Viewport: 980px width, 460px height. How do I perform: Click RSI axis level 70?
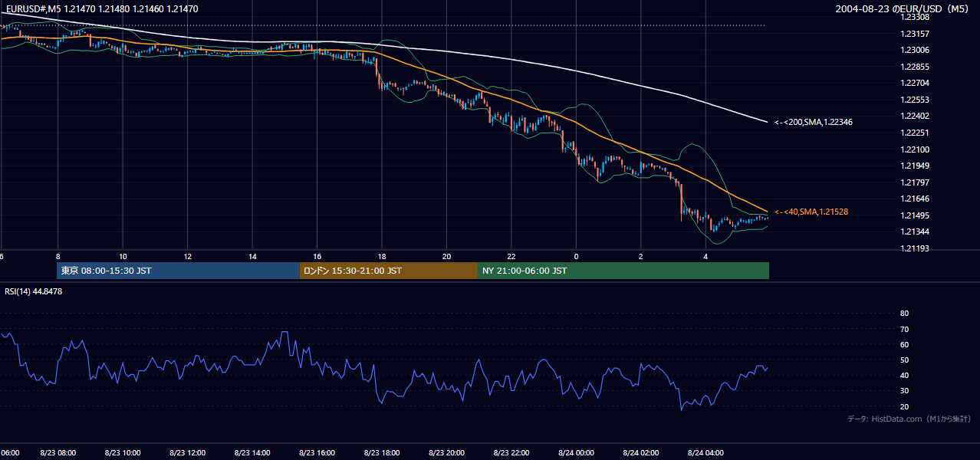click(x=904, y=329)
